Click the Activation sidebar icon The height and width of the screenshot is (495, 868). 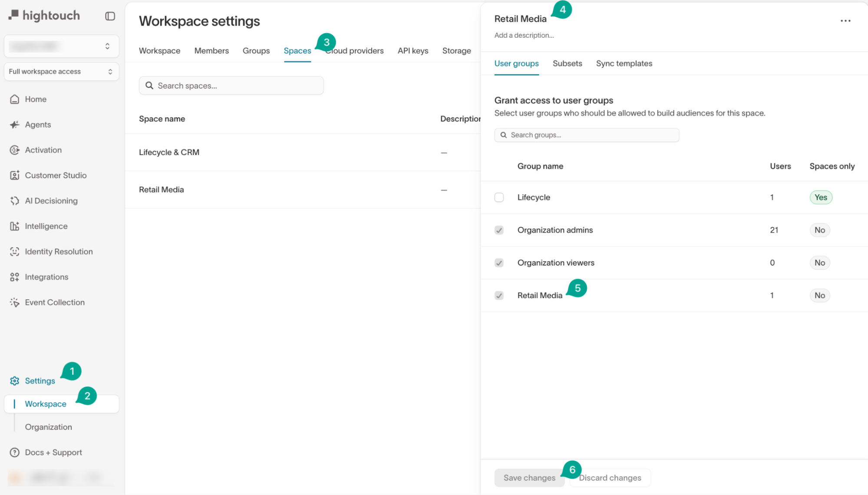coord(15,150)
